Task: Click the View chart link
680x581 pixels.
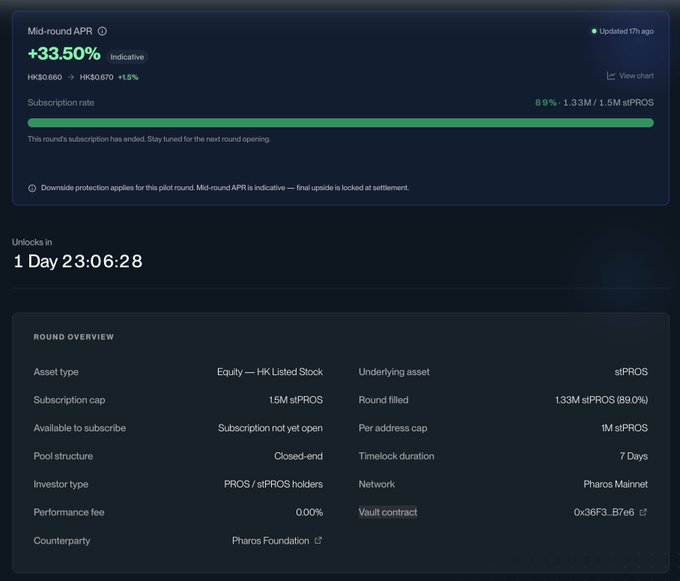Action: 630,76
